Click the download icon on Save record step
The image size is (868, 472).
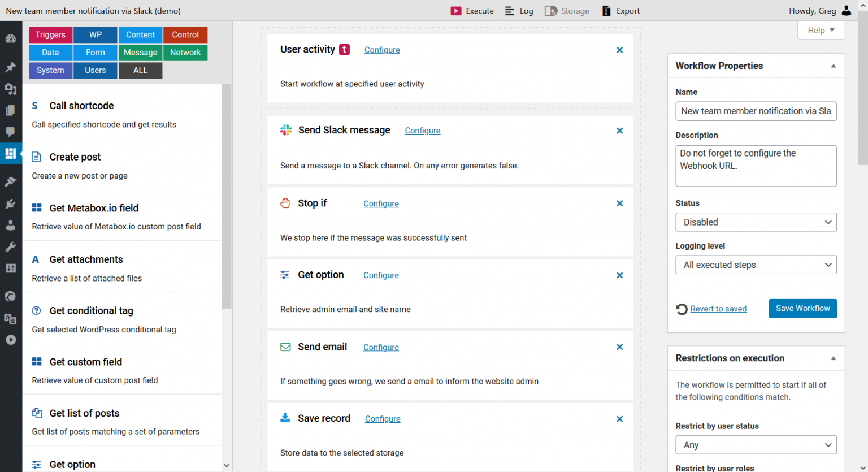(285, 418)
